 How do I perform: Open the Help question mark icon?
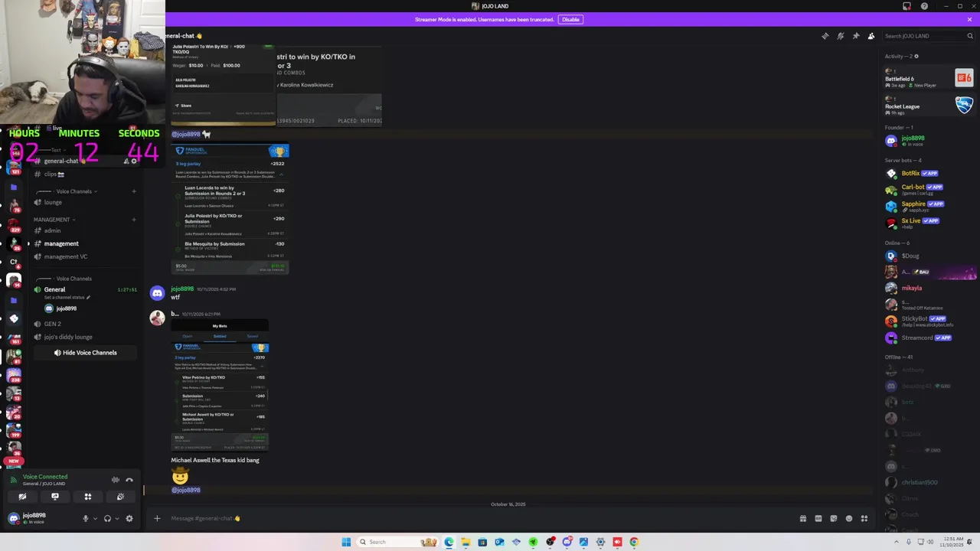pyautogui.click(x=924, y=6)
